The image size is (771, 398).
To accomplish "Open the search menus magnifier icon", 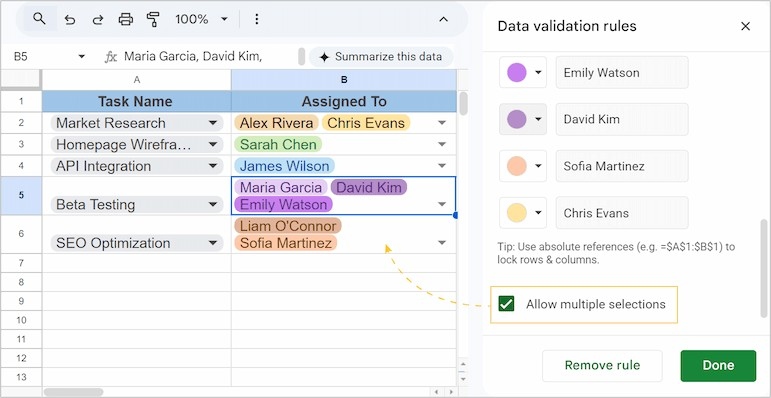I will tap(39, 19).
